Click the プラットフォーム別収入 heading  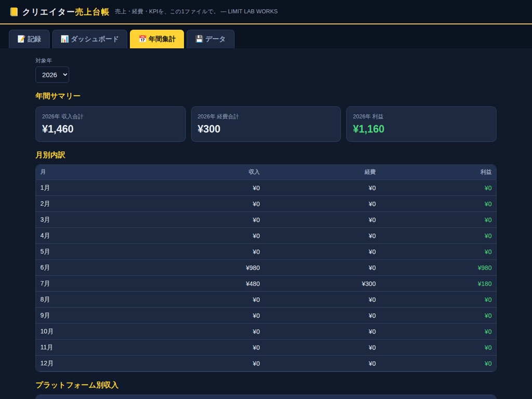point(77,385)
